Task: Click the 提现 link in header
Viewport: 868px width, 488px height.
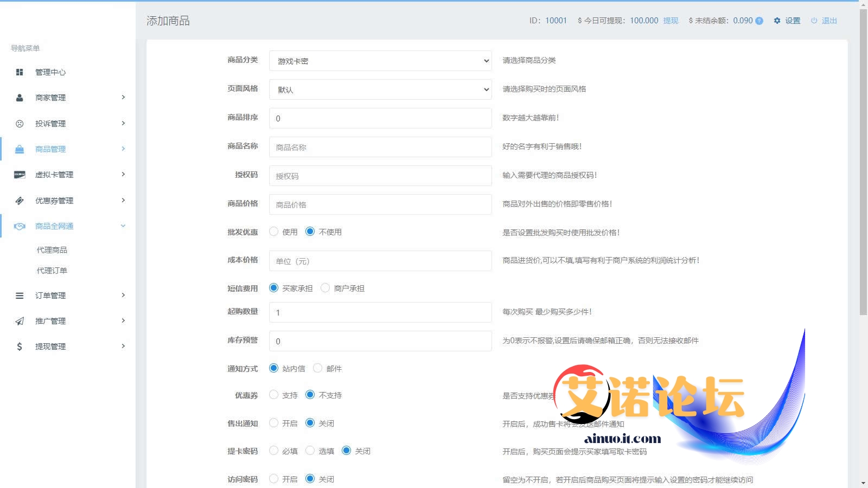Action: coord(671,21)
